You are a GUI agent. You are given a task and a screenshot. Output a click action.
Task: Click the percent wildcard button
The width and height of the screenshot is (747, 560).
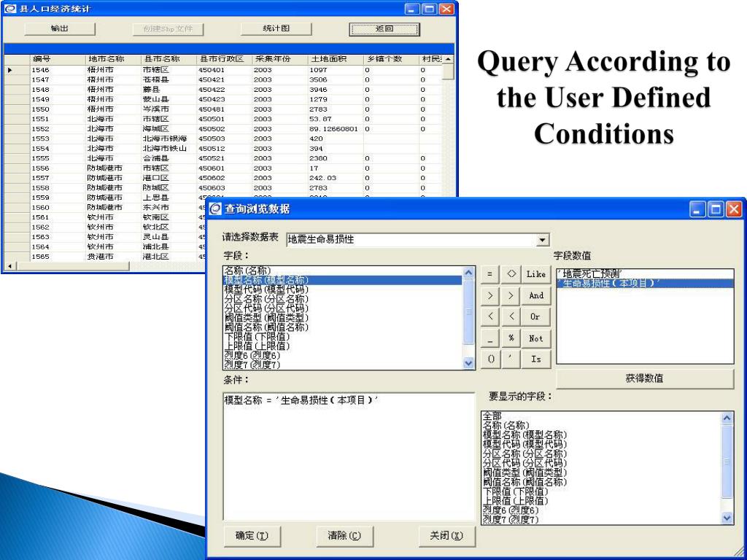click(511, 338)
